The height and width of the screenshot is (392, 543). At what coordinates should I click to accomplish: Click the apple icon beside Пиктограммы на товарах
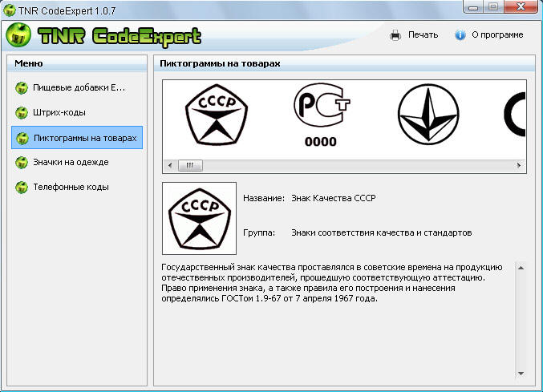click(x=22, y=139)
